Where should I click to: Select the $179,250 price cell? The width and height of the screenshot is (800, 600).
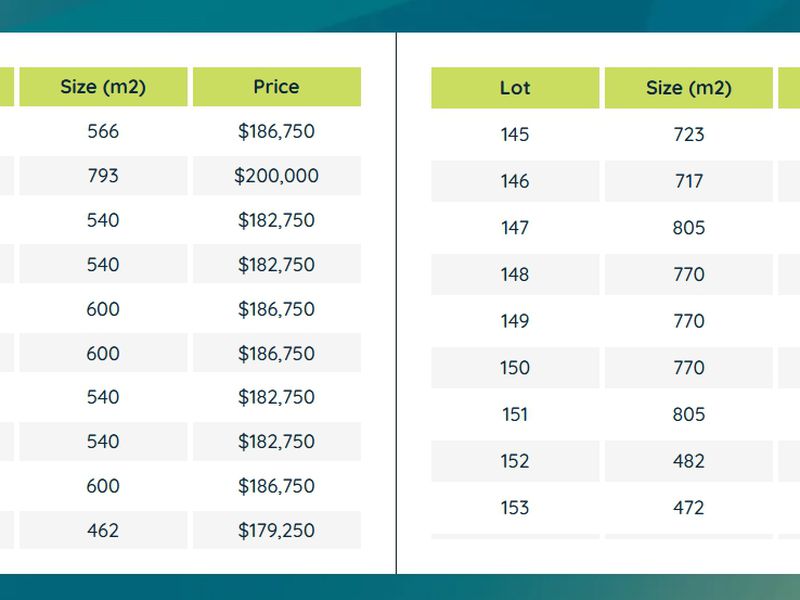(x=276, y=530)
